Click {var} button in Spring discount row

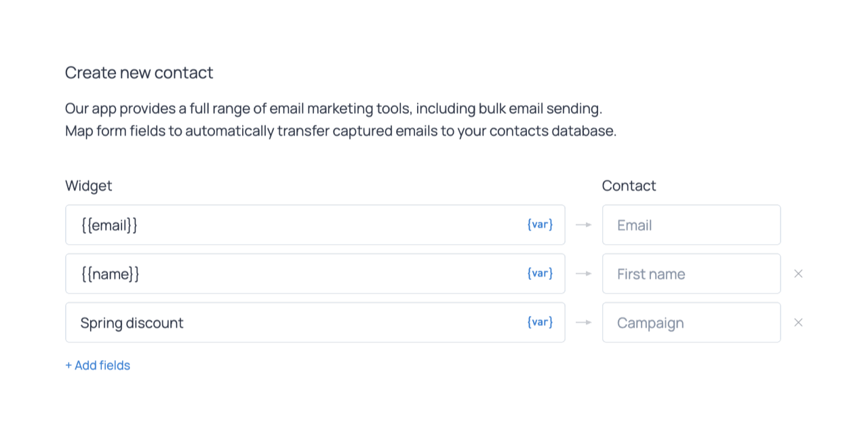point(540,322)
